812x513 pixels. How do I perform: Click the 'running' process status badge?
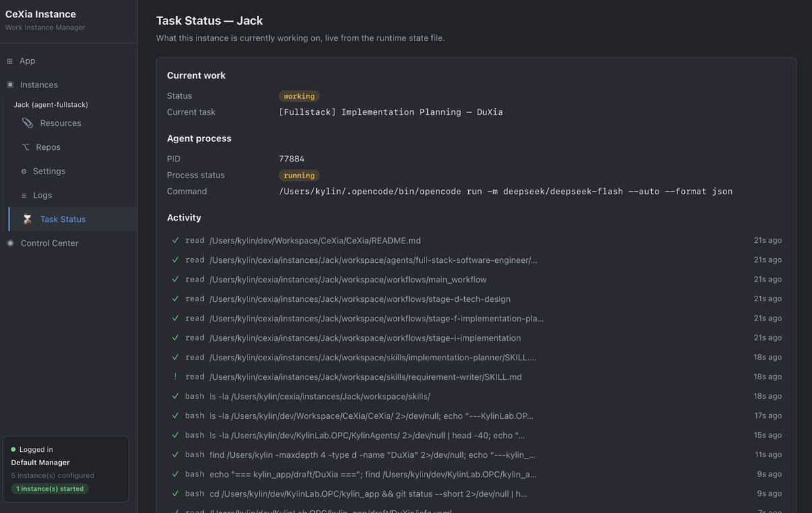pos(299,175)
